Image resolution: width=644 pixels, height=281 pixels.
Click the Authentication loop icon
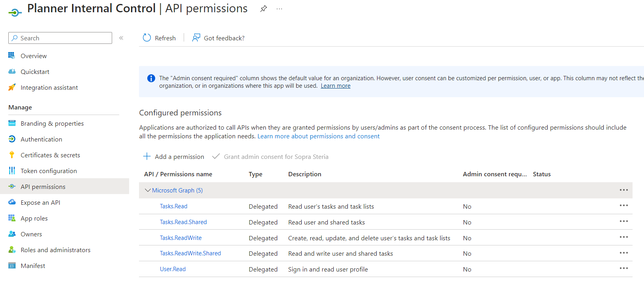coord(12,139)
